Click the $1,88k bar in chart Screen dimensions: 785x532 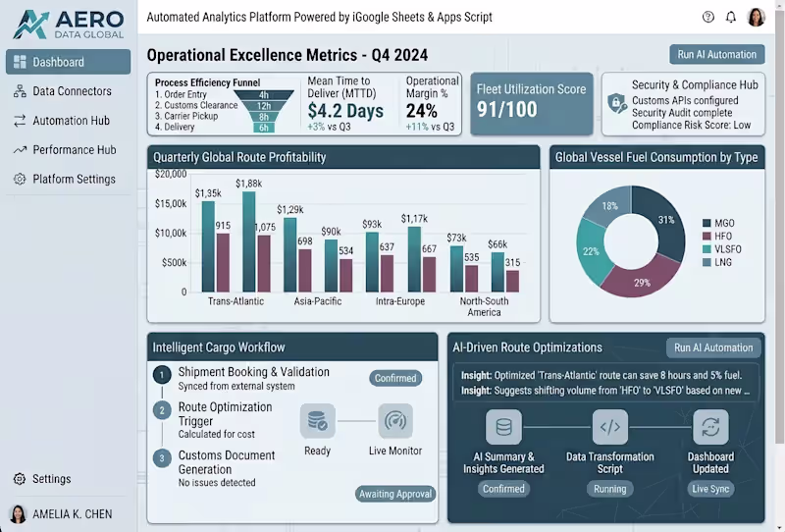click(249, 241)
